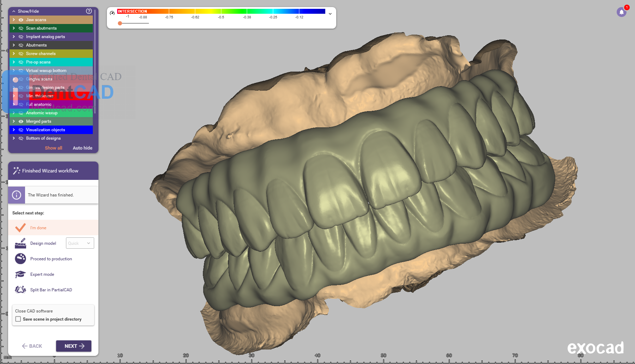Choose the Expert mode graduation cap icon
The height and width of the screenshot is (364, 635).
point(20,274)
